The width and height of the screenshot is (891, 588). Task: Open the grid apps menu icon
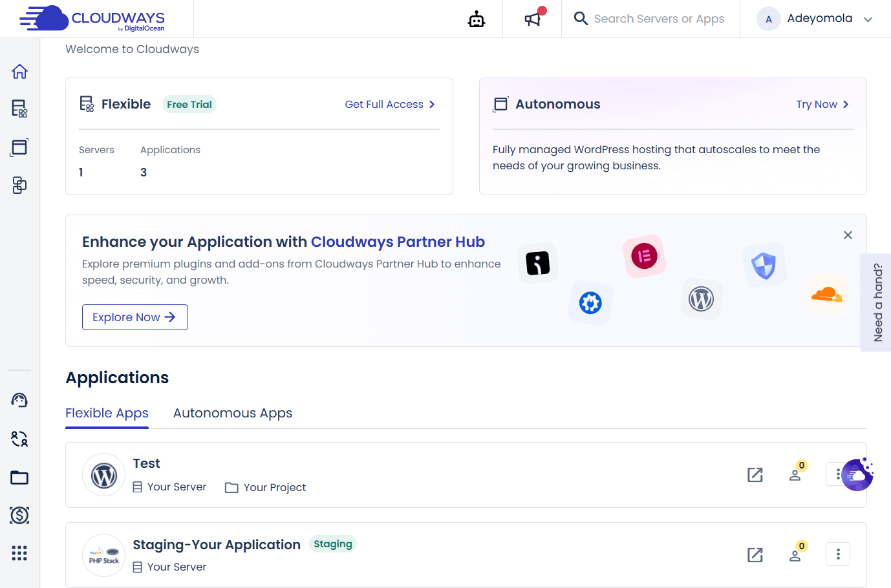[19, 553]
